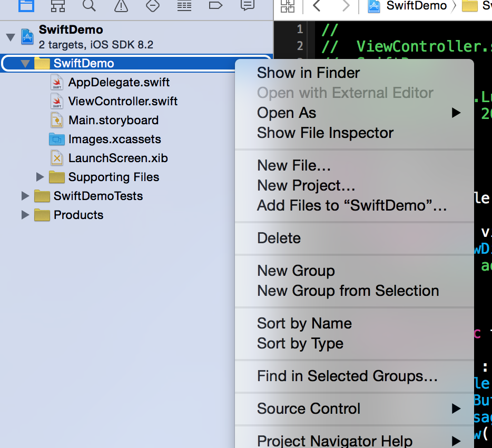Open the Find navigator magnifier icon
Image resolution: width=492 pixels, height=448 pixels.
[89, 5]
